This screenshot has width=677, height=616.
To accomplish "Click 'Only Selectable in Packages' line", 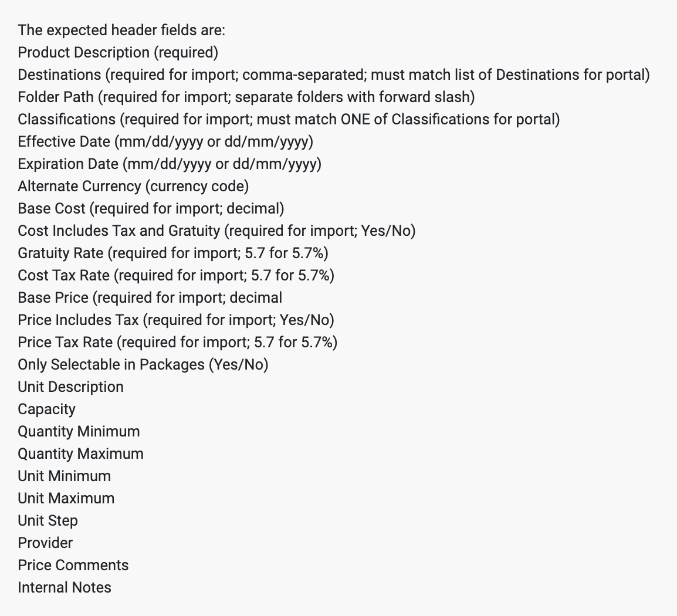I will point(143,365).
